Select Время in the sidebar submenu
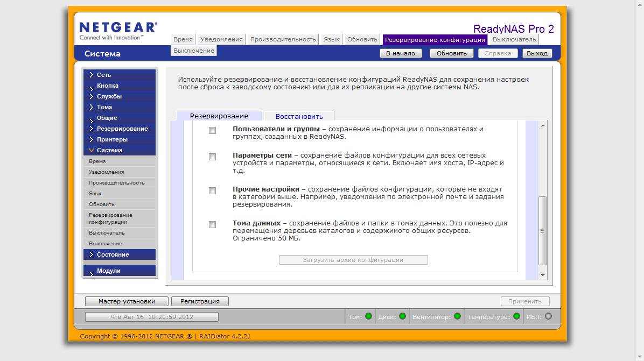Screen dimensions: 644x361 120,161
